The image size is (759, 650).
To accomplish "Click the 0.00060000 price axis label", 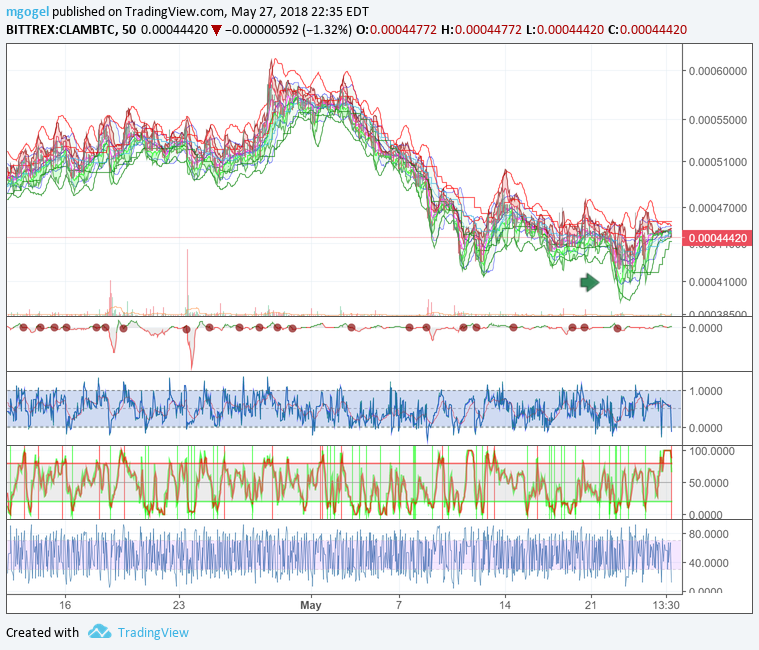I will (x=717, y=71).
